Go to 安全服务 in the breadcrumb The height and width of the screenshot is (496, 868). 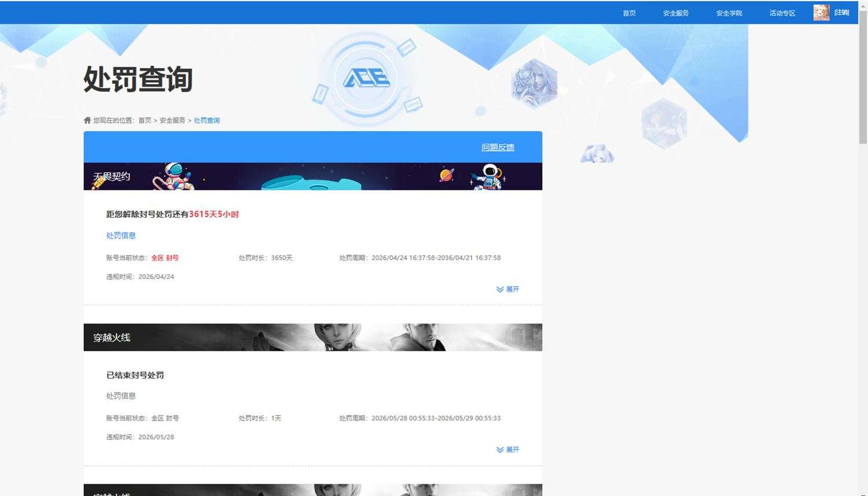(x=172, y=120)
